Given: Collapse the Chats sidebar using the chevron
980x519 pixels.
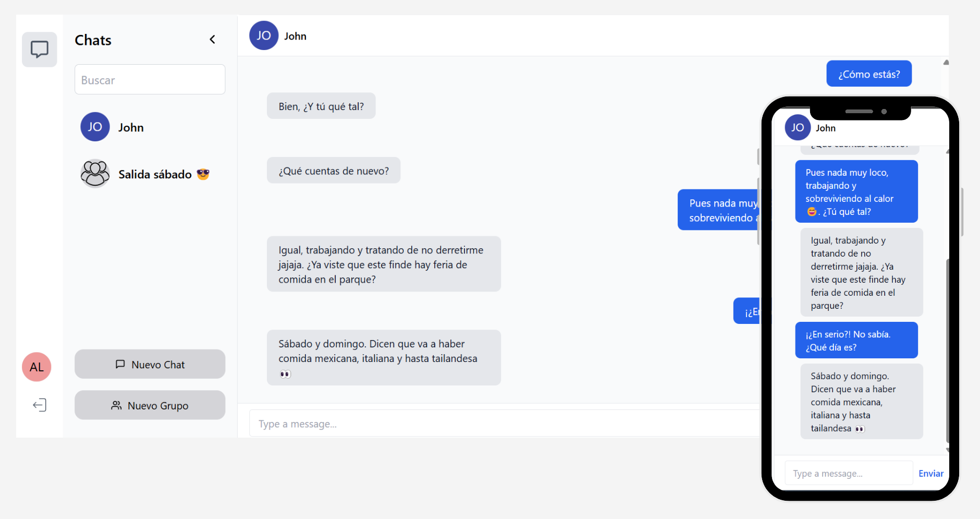Looking at the screenshot, I should coord(213,39).
